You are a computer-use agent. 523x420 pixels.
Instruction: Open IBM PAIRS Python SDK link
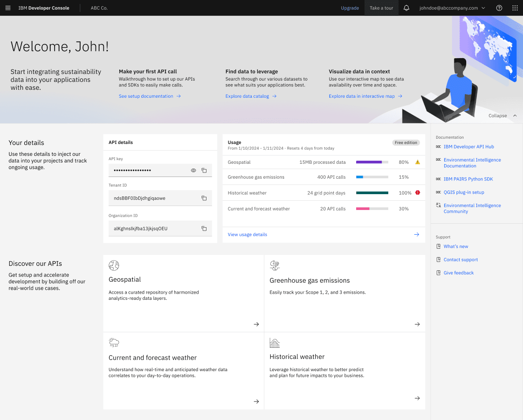468,179
